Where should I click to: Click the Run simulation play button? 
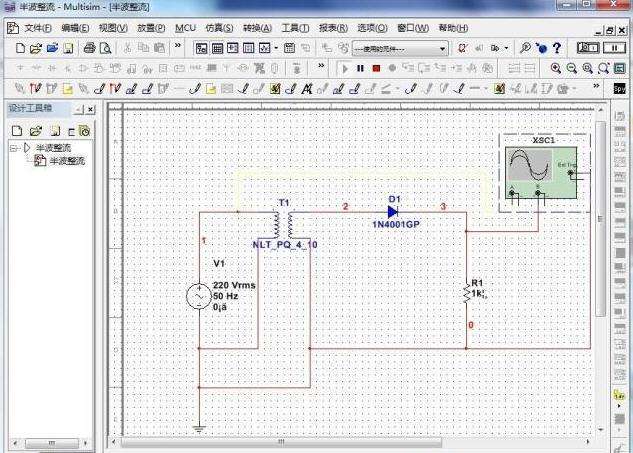pos(345,68)
